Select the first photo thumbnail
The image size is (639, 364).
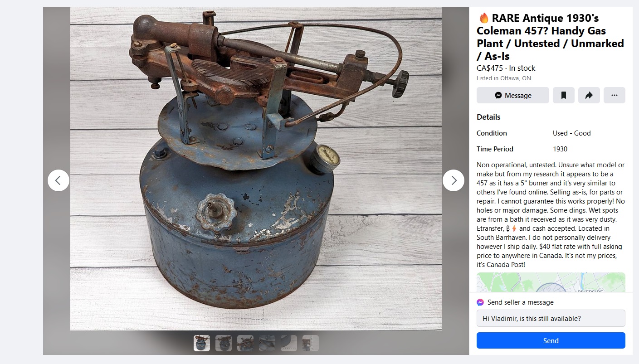tap(202, 343)
